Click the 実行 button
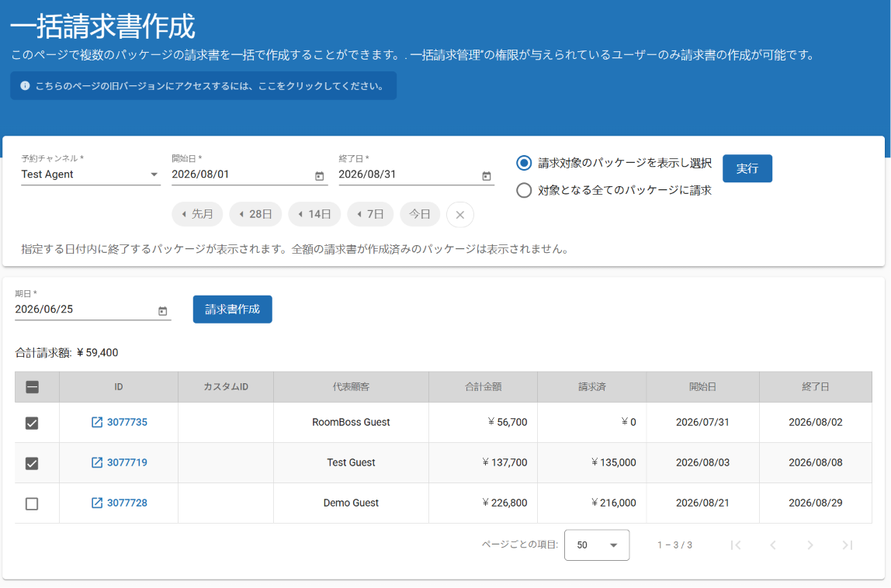Viewport: 891px width, 588px height. pos(747,169)
